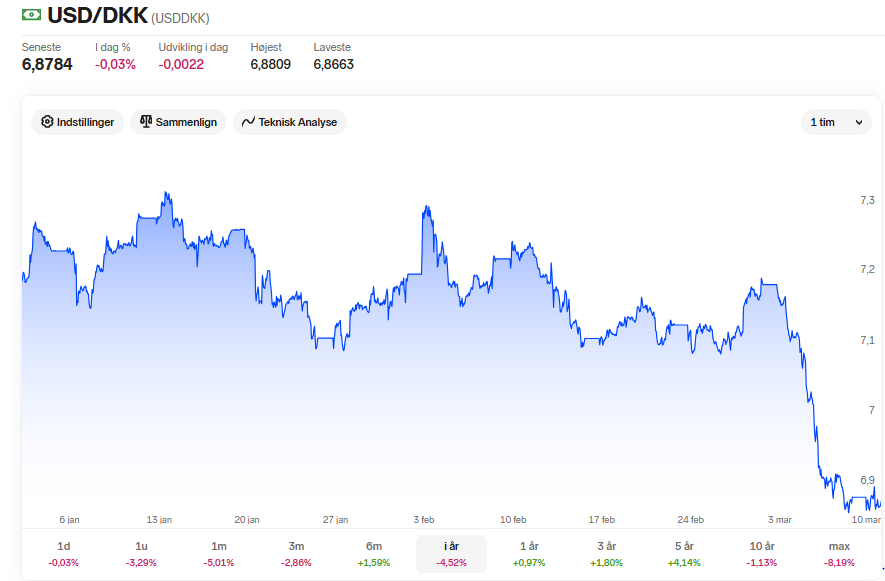Click the 6,9 y-axis label
This screenshot has width=885, height=581.
pyautogui.click(x=868, y=480)
